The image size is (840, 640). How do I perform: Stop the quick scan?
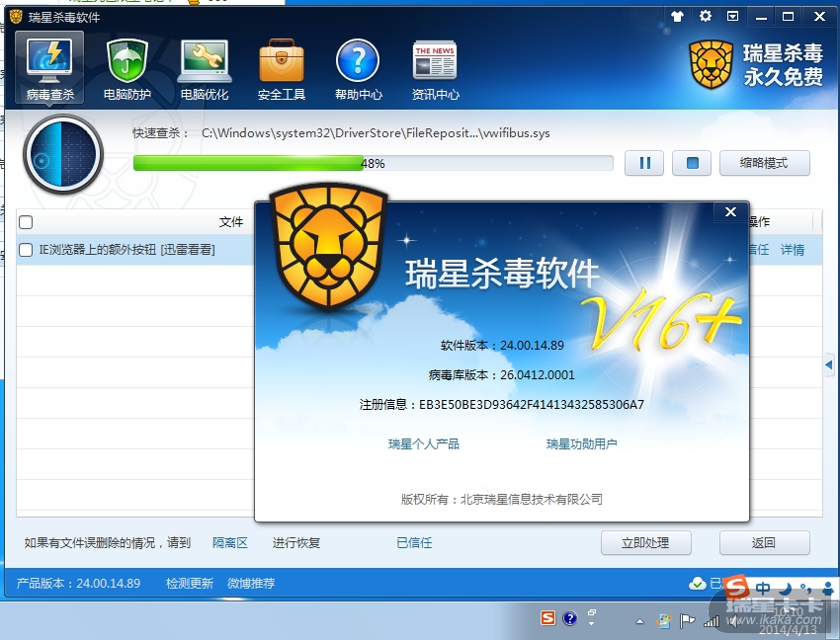[692, 163]
